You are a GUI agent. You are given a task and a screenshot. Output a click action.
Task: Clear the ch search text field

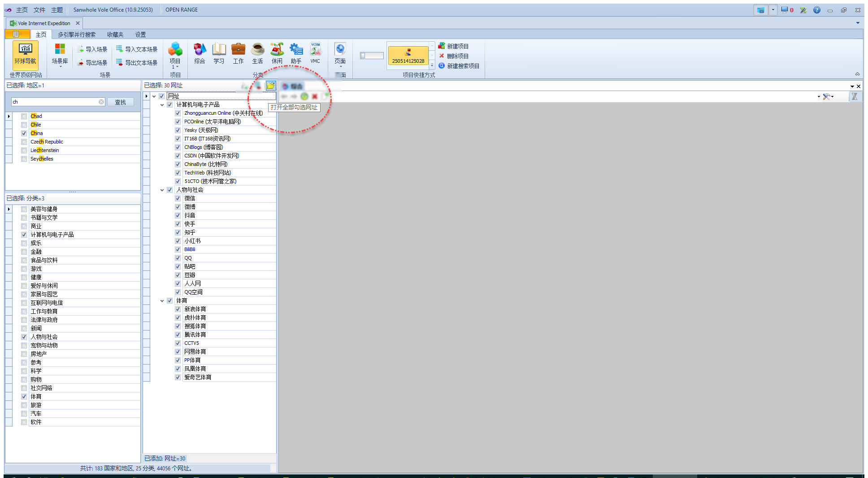coord(101,102)
